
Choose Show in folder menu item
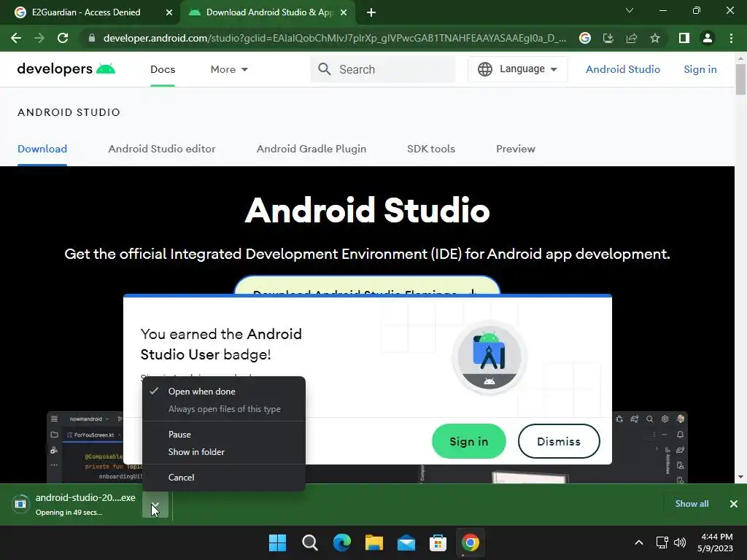coord(223,452)
